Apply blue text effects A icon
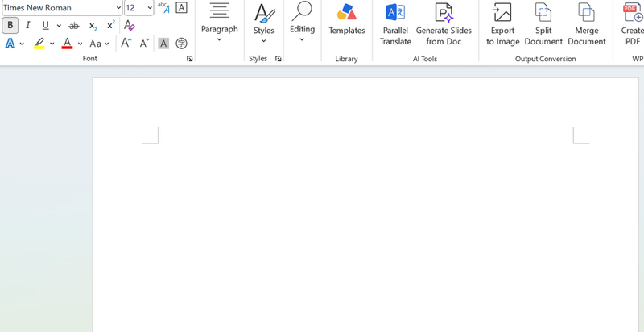This screenshot has width=644, height=332. (10, 44)
